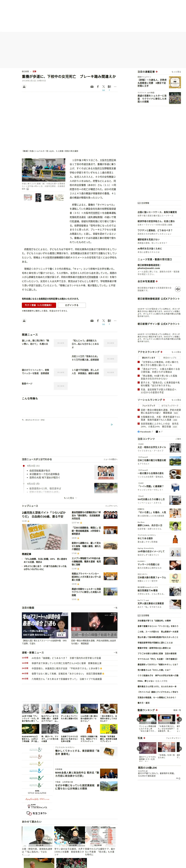Open the X link below social ranking
186x868 pixels.
point(159,432)
